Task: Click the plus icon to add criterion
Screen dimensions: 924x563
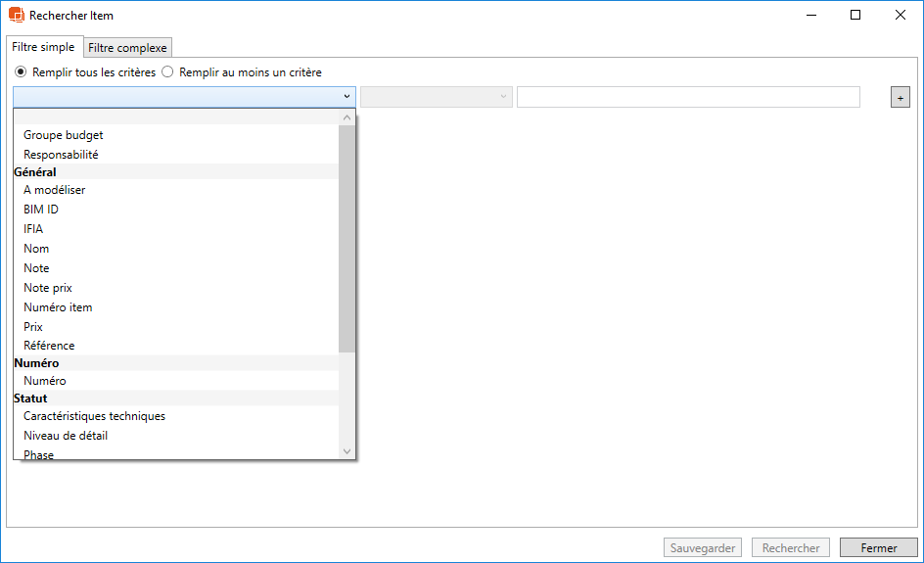Action: [x=900, y=97]
